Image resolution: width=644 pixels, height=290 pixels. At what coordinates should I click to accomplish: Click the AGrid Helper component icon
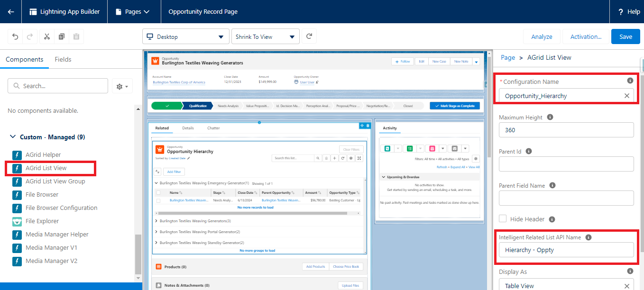click(17, 155)
